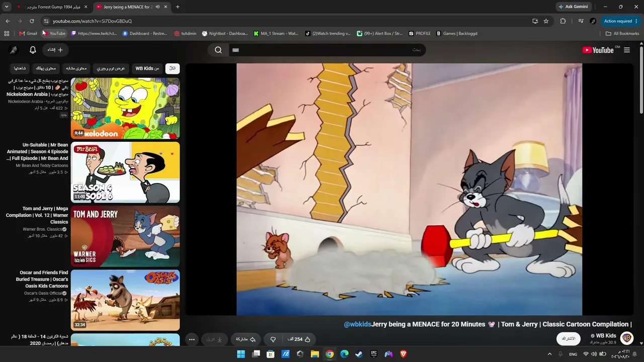This screenshot has height=362, width=644.
Task: View site information icon in address bar
Action: click(46, 21)
